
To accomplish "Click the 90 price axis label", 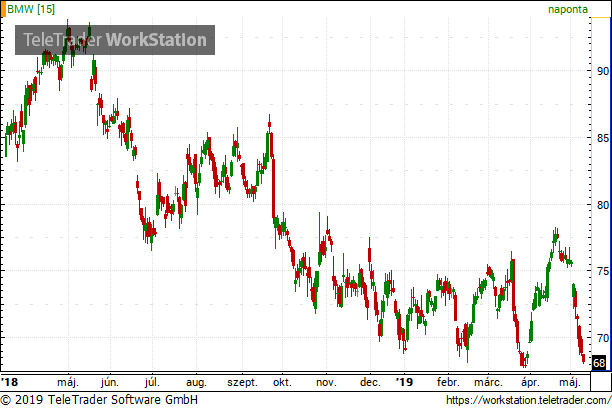I will [603, 71].
